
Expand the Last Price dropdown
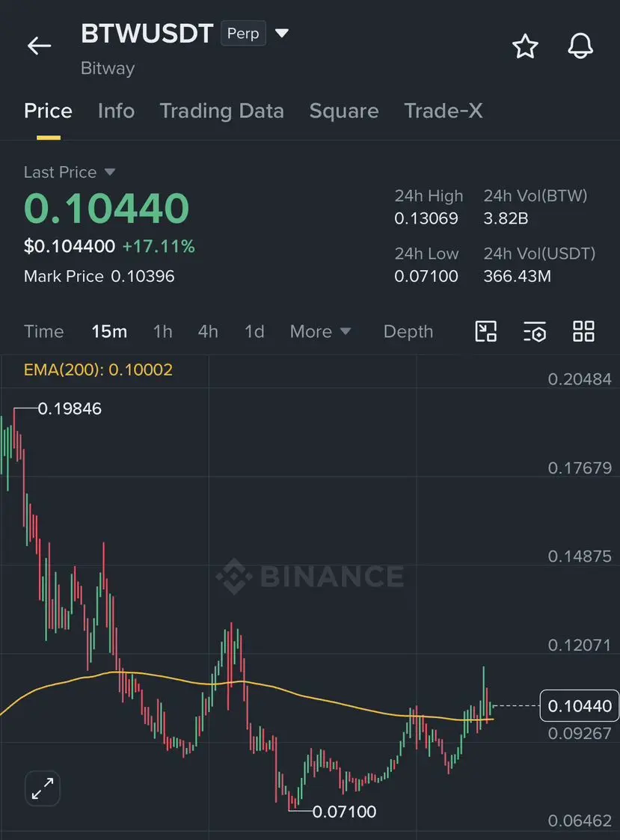(110, 172)
